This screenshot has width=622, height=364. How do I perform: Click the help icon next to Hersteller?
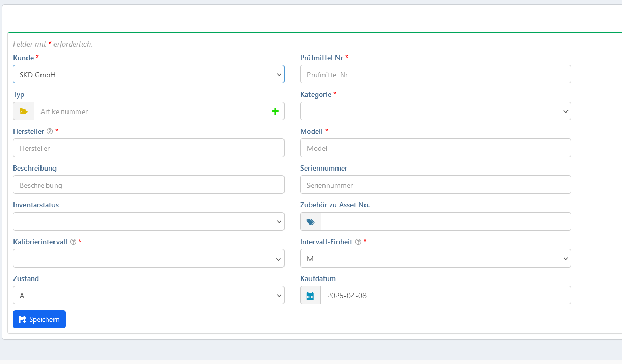pyautogui.click(x=50, y=132)
